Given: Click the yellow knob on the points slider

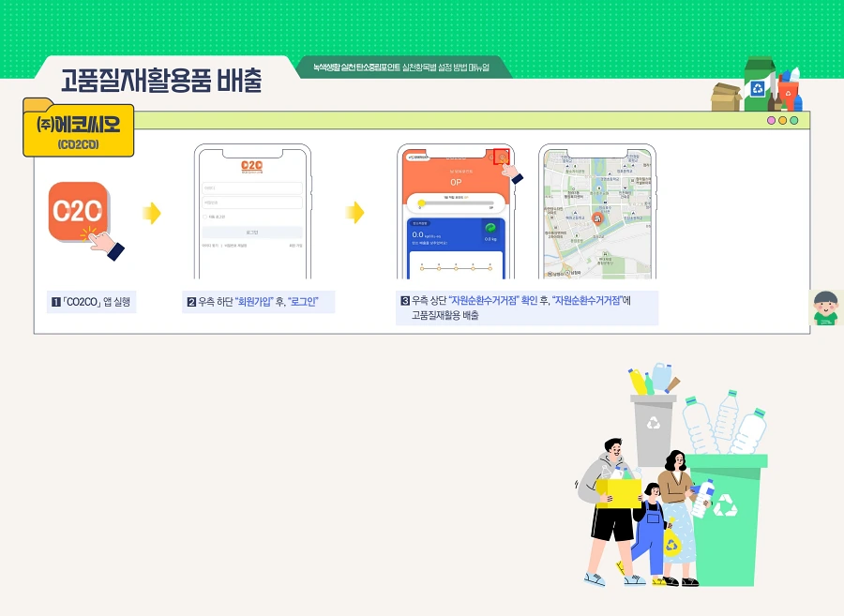Looking at the screenshot, I should 421,203.
